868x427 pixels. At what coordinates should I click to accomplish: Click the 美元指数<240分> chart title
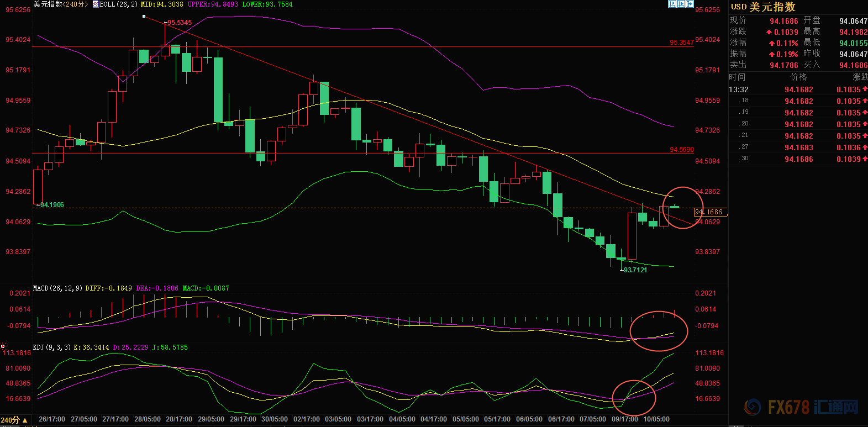click(x=60, y=4)
